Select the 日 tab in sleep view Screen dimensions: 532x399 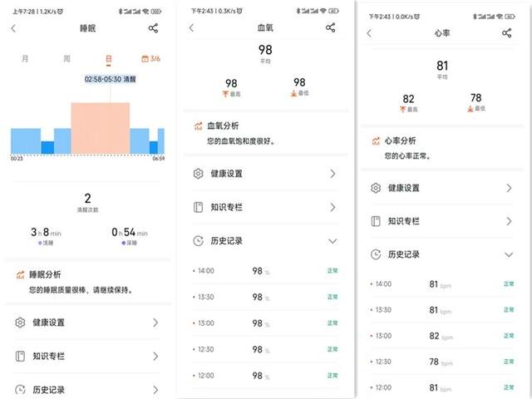click(x=108, y=59)
